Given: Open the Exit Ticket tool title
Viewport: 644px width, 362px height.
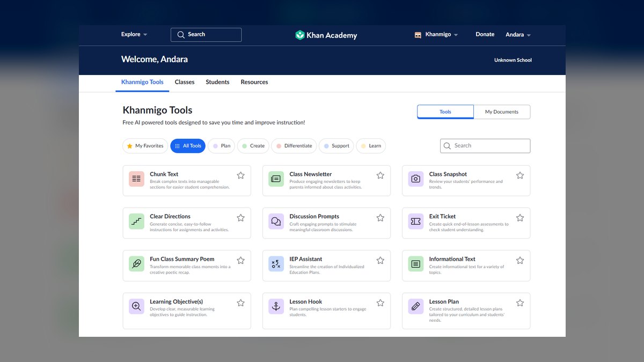Looking at the screenshot, I should click(442, 217).
